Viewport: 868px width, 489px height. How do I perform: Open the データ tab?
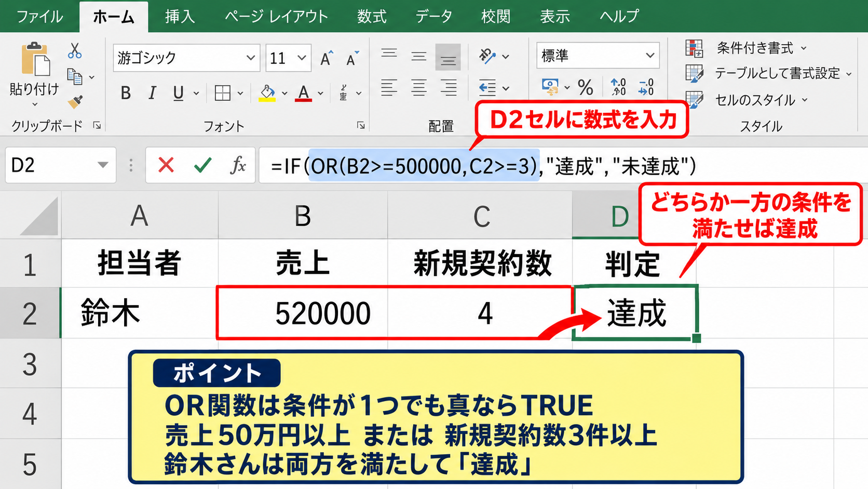(434, 16)
